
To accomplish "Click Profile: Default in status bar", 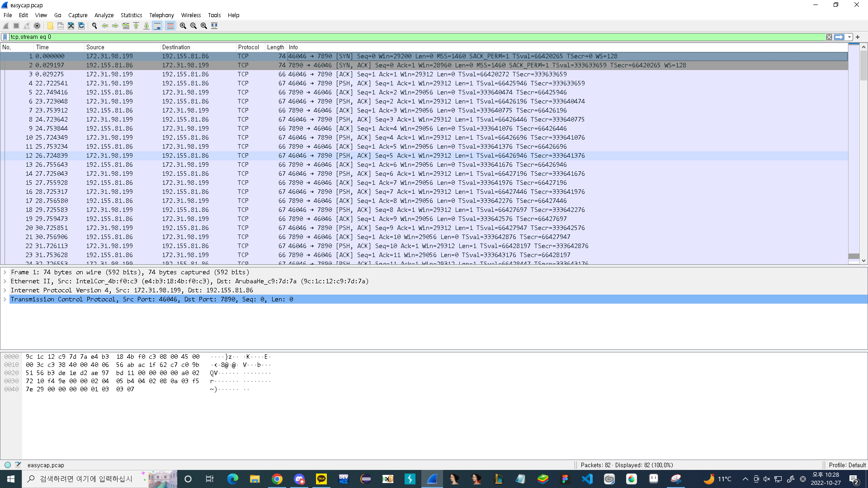I will [847, 465].
